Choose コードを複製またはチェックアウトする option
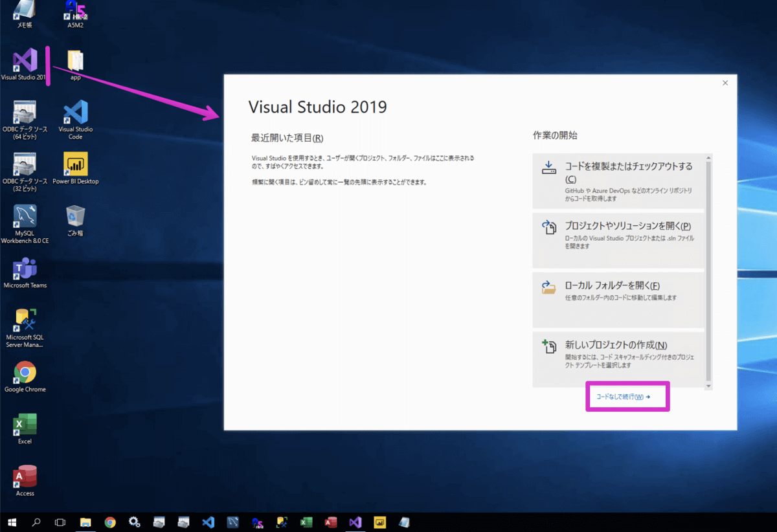The width and height of the screenshot is (777, 532). [x=618, y=181]
